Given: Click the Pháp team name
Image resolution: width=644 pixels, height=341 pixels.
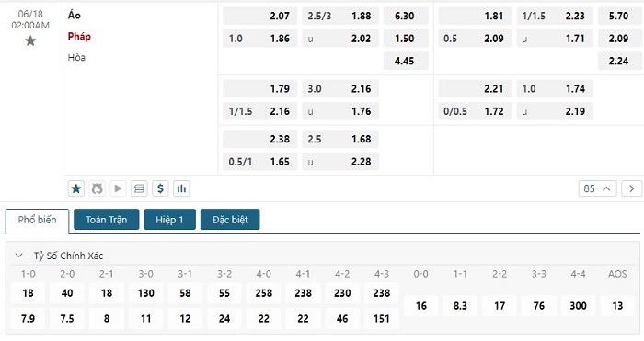Looking at the screenshot, I should 79,36.
